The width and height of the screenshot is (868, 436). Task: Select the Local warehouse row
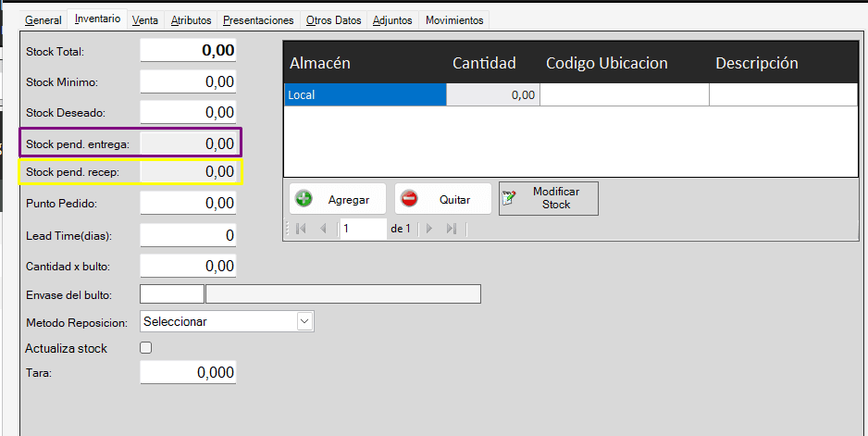click(x=365, y=94)
